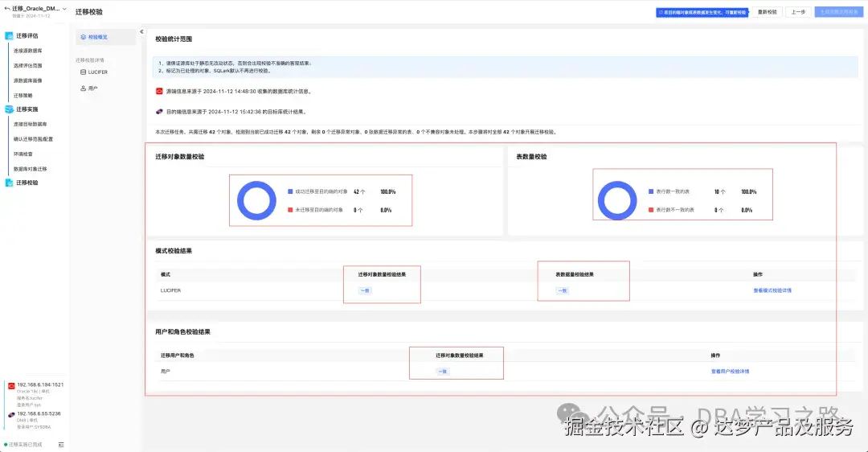Click the DM target icon at sidebar bottom

[11, 415]
